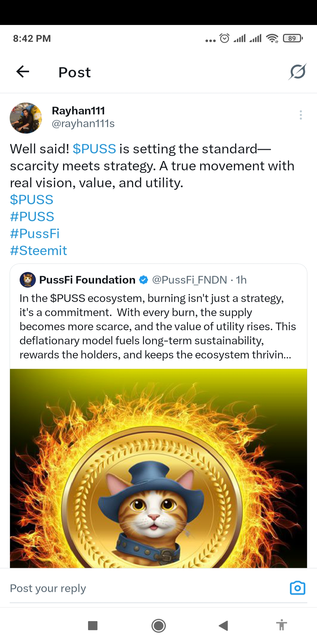Tap the accessibility shortcut icon
This screenshot has width=317, height=644.
(281, 625)
